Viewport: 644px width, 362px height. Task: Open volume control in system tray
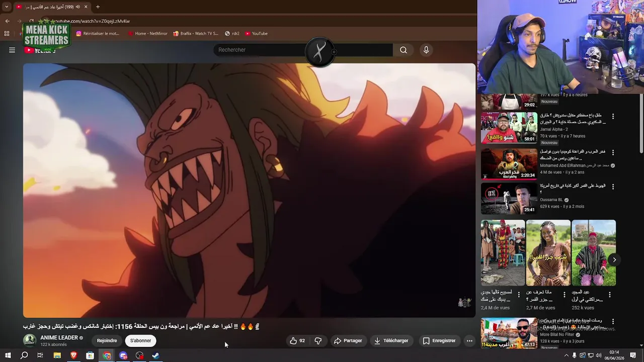[x=599, y=355]
